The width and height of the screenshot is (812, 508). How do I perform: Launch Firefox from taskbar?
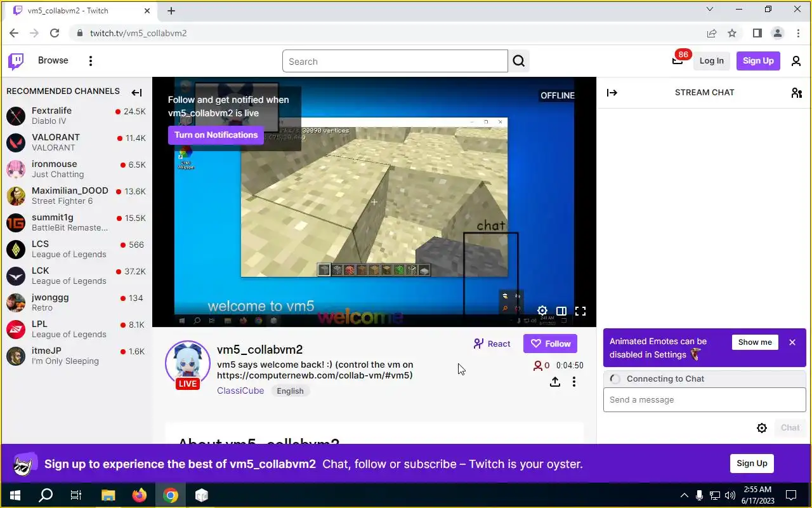point(139,495)
